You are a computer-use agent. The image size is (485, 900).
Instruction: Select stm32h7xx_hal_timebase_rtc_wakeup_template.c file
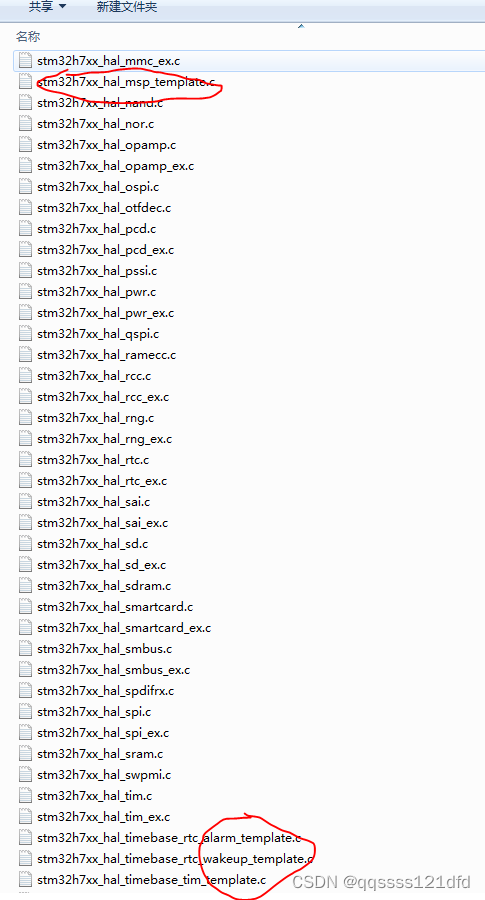click(175, 859)
